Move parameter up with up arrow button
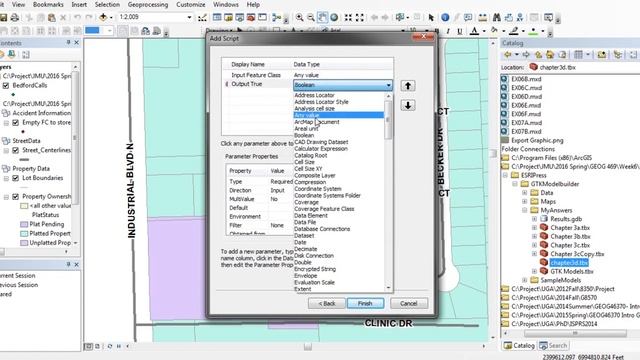This screenshot has width=640, height=360. 408,86
